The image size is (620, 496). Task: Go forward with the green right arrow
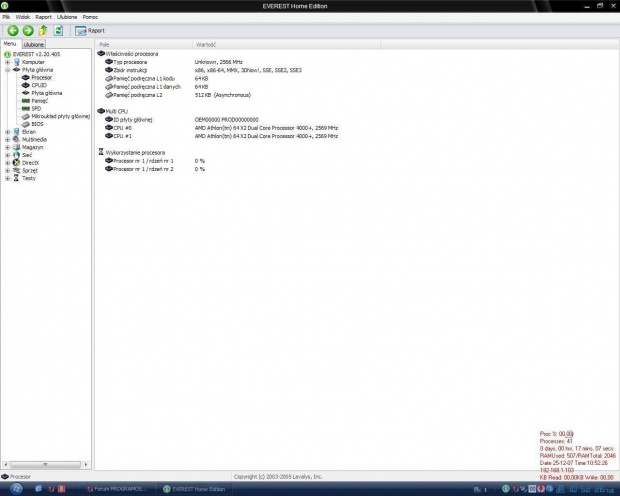[x=28, y=30]
